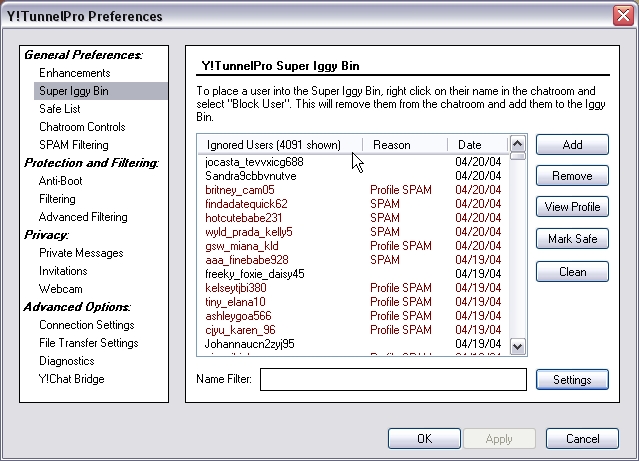This screenshot has width=639, height=461.
Task: Select user findadatequick62
Action: (246, 204)
